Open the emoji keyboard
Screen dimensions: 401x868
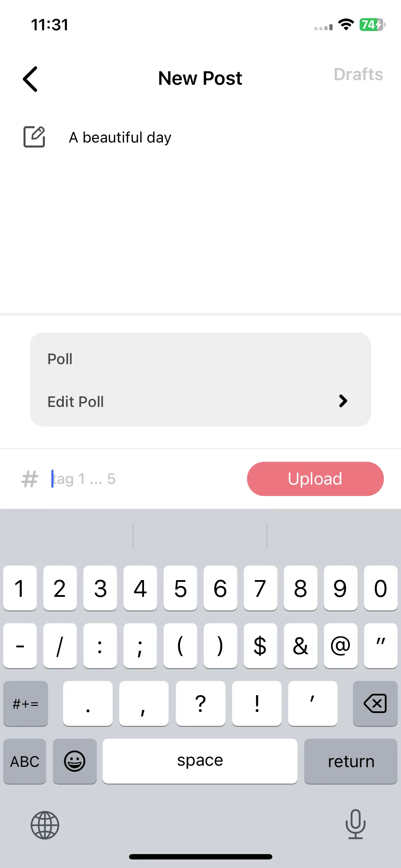(75, 761)
